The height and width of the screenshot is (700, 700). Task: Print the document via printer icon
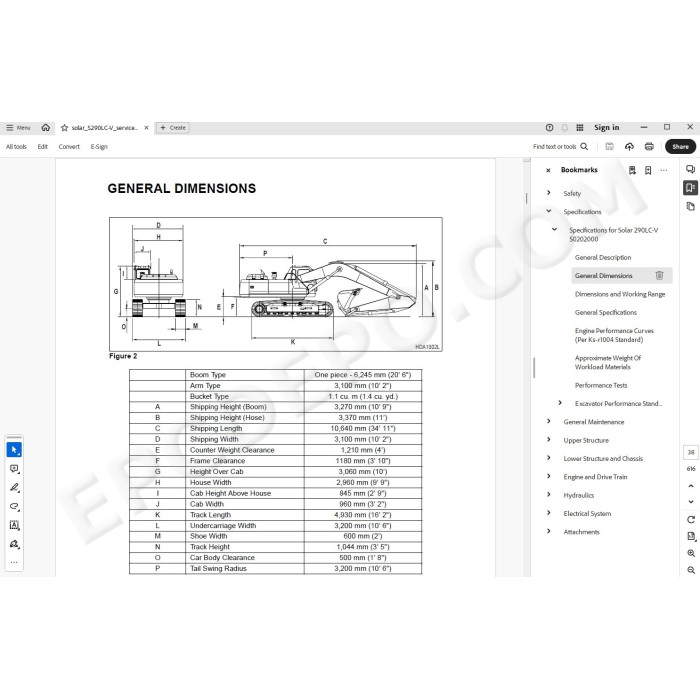tap(649, 146)
